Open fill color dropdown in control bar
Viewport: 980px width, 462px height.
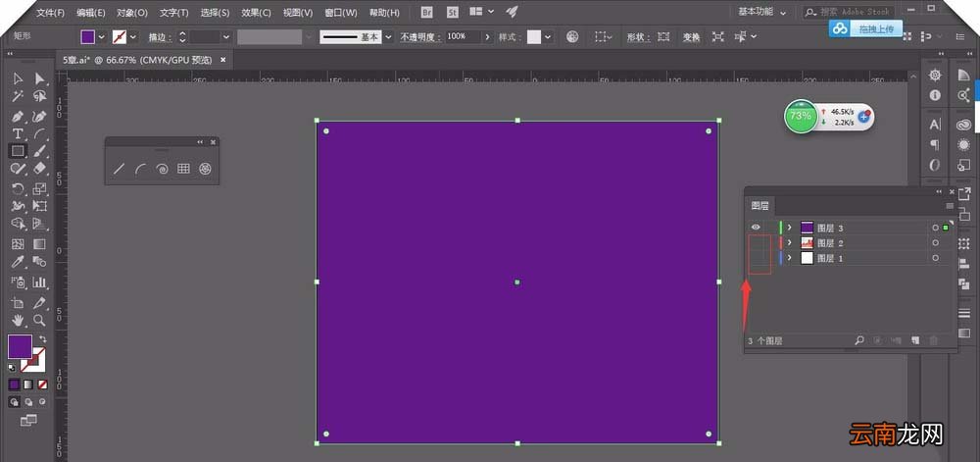pos(101,37)
